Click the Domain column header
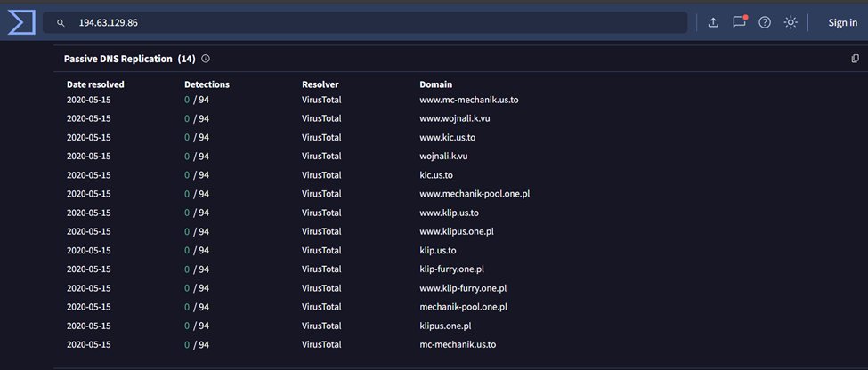Screen dimensions: 868x370 435,84
